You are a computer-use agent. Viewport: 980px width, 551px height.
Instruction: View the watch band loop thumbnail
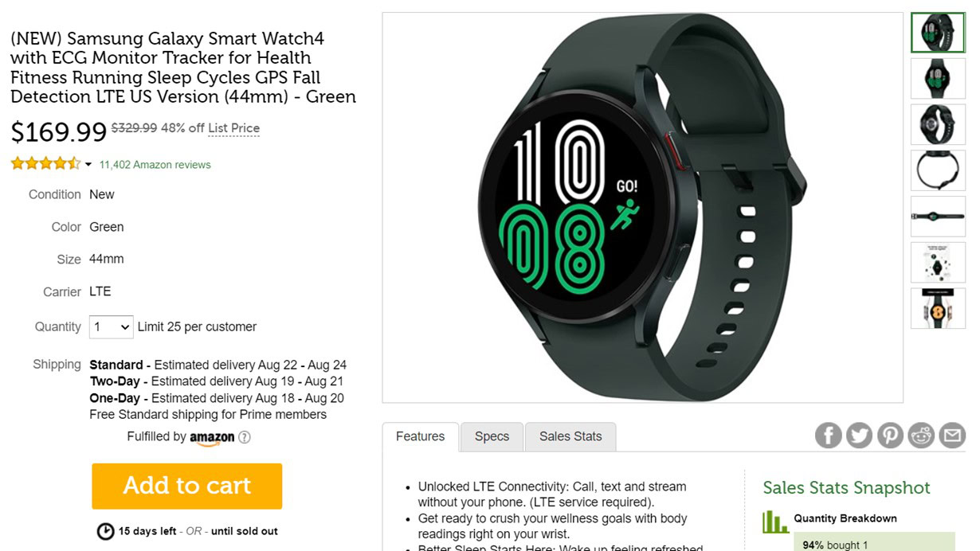938,170
